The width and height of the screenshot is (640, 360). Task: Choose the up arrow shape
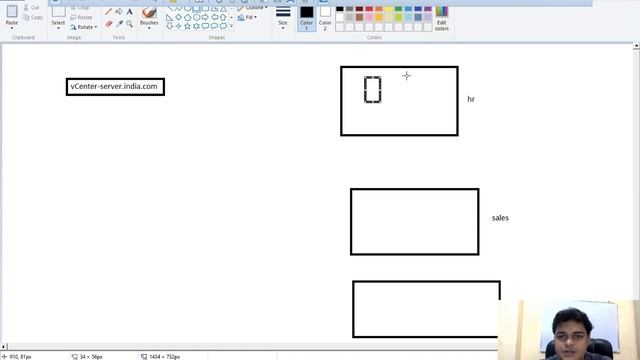223,18
